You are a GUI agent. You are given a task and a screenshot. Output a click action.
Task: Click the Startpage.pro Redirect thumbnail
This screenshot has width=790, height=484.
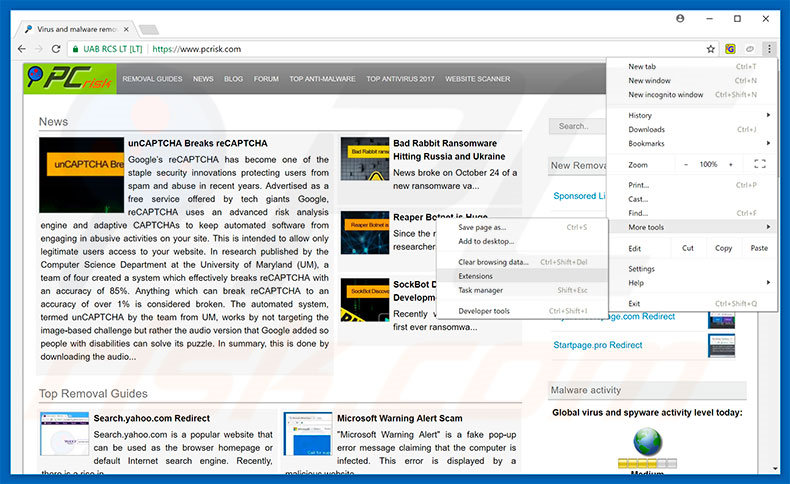coord(721,345)
